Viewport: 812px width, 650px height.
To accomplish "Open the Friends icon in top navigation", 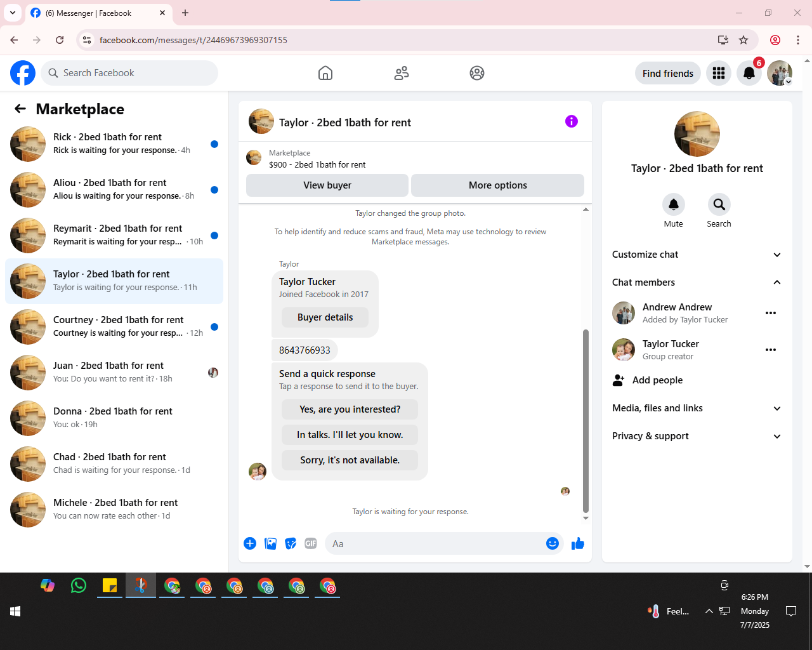I will click(402, 73).
